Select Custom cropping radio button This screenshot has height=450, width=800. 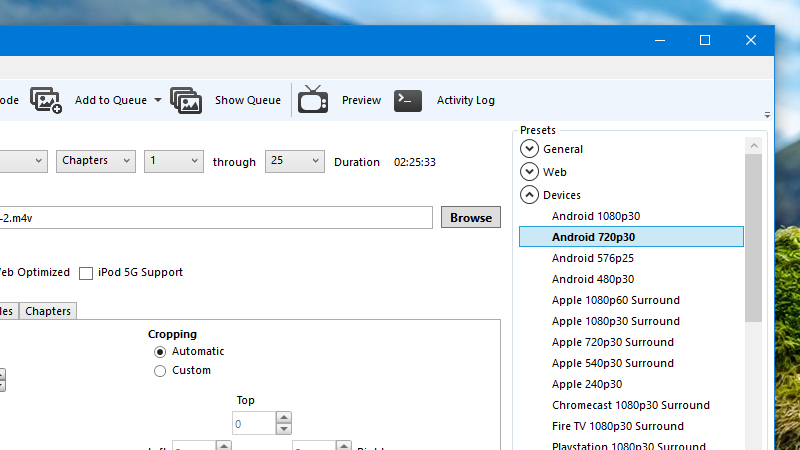tap(160, 371)
